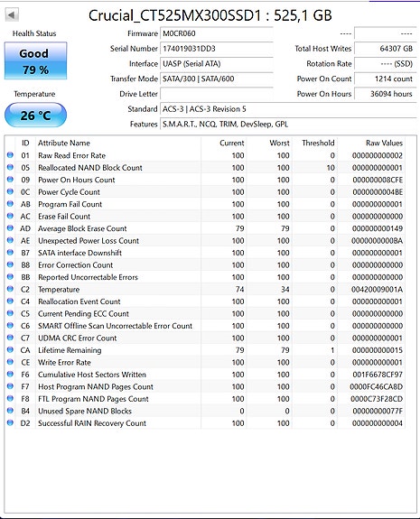Click the status icon for Cumulative Host Sectors Written
The height and width of the screenshot is (519, 420).
pos(10,374)
